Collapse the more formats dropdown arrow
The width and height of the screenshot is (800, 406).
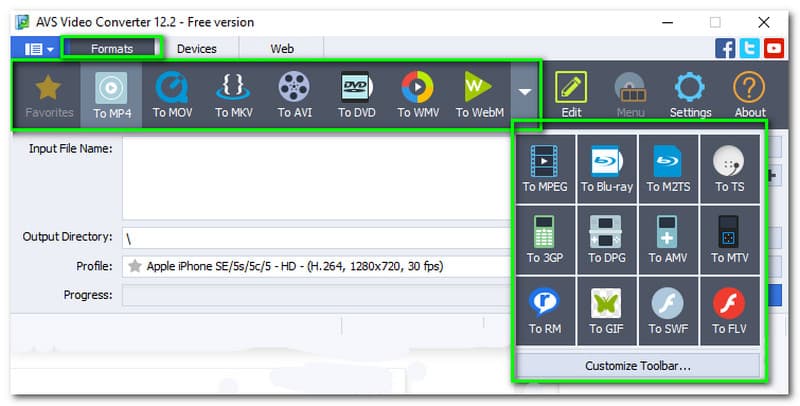(x=524, y=92)
